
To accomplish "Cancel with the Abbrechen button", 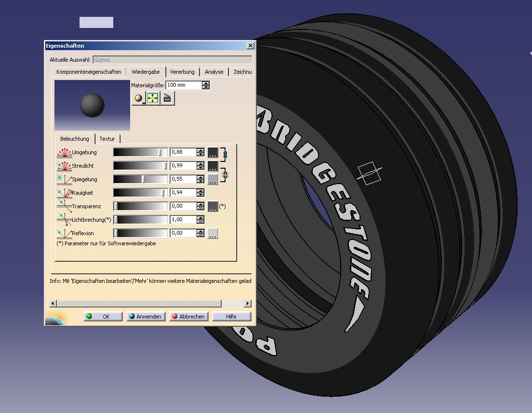I will [x=188, y=316].
